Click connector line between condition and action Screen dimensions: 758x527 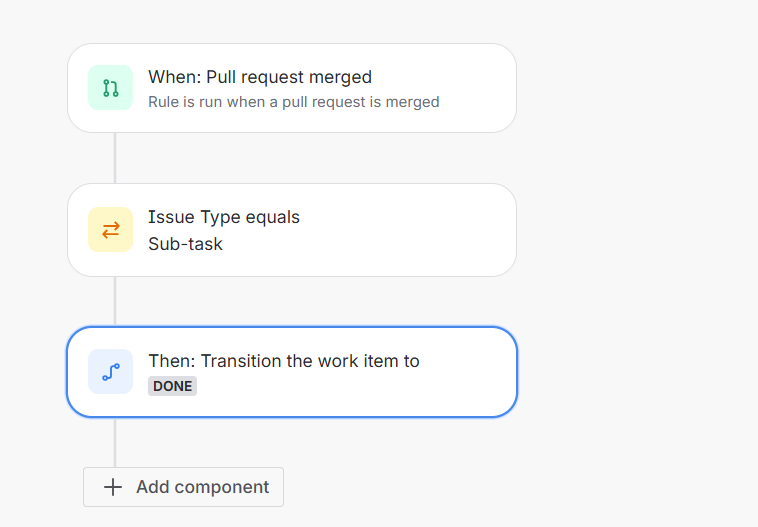115,301
